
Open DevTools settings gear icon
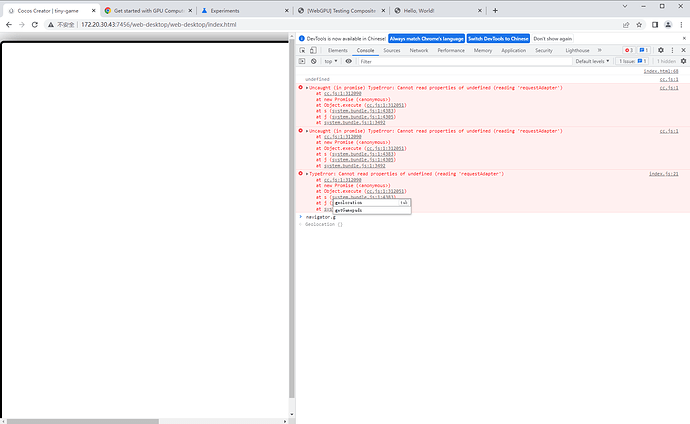661,50
